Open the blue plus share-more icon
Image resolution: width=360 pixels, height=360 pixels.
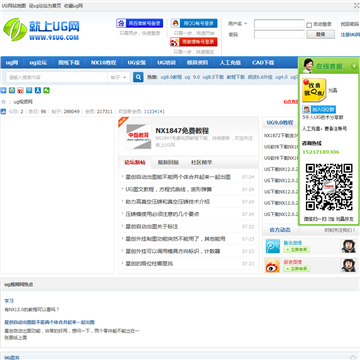[3, 90]
